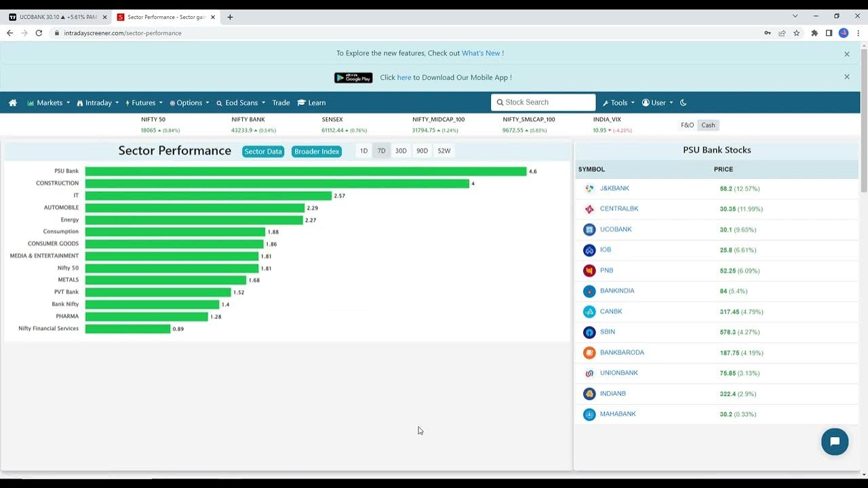Open a new browser tab
The image size is (868, 488).
[230, 17]
